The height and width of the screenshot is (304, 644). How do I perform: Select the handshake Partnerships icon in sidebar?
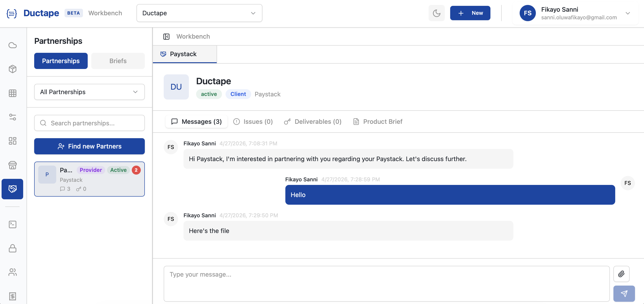[x=13, y=189]
